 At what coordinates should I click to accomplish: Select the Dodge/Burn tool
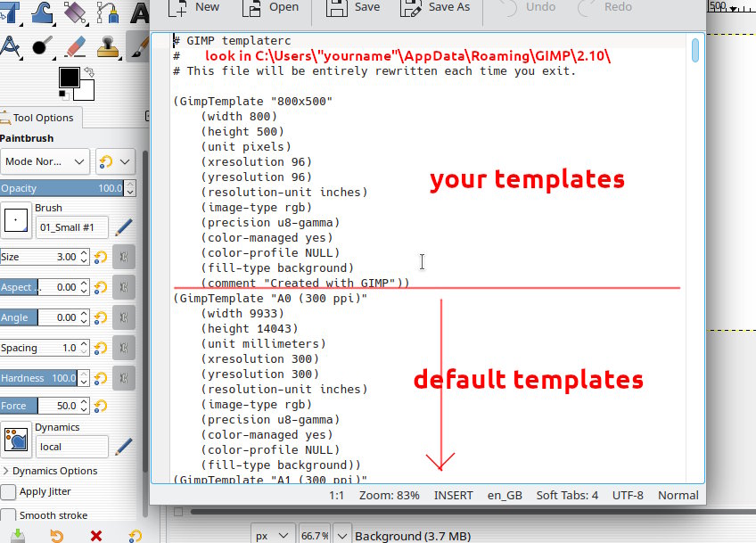point(43,46)
